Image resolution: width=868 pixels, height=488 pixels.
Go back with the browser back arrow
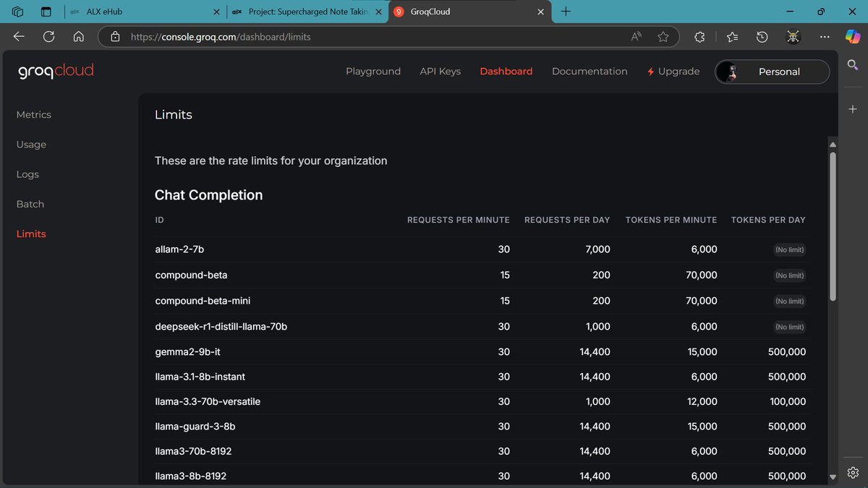pyautogui.click(x=19, y=36)
